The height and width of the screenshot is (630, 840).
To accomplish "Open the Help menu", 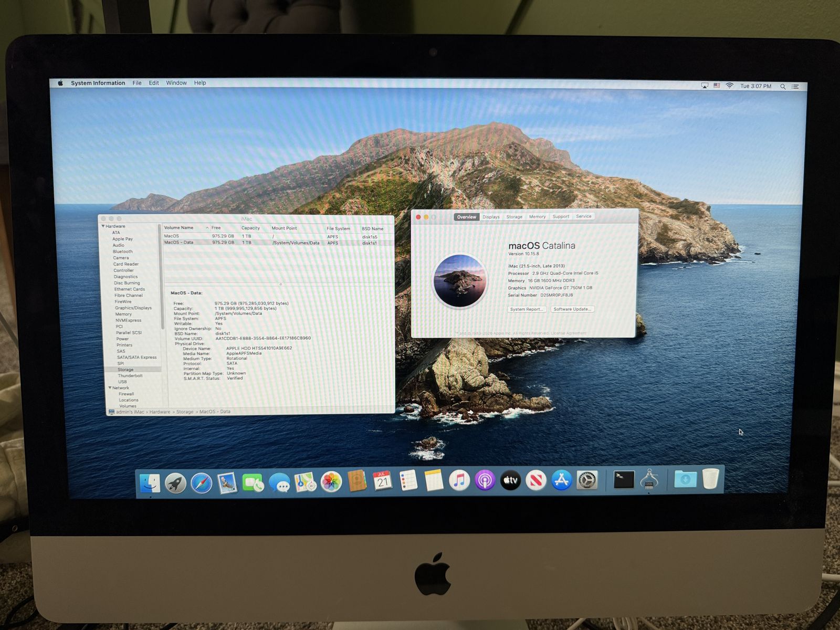I will click(200, 83).
